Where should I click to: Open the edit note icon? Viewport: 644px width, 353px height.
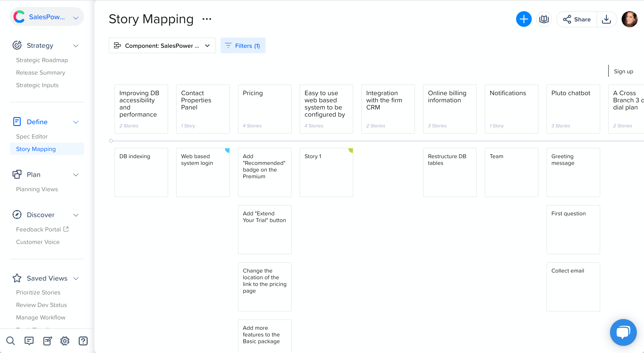[47, 340]
